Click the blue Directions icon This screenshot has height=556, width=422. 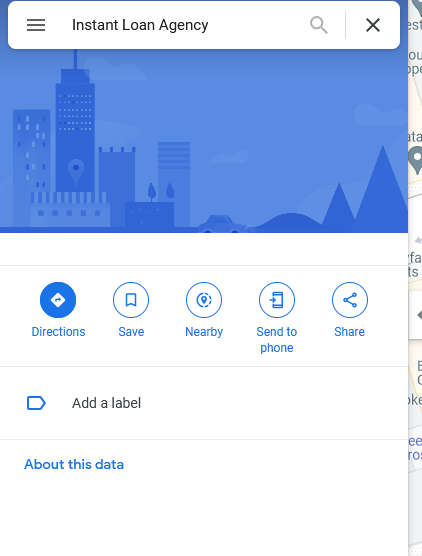pyautogui.click(x=58, y=300)
